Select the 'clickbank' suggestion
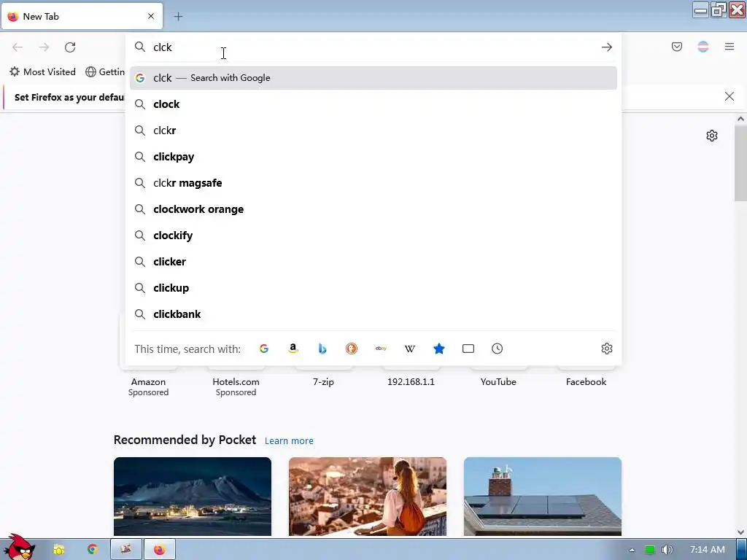 tap(373, 314)
